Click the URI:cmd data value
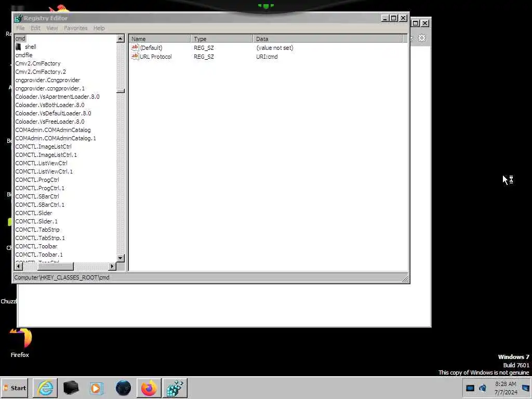This screenshot has height=399, width=532. tap(267, 57)
